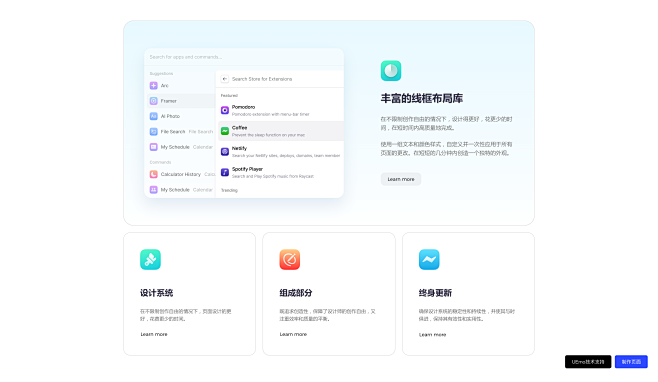658x382 pixels.
Task: Click the 设计系统 card icon
Action: click(x=150, y=259)
